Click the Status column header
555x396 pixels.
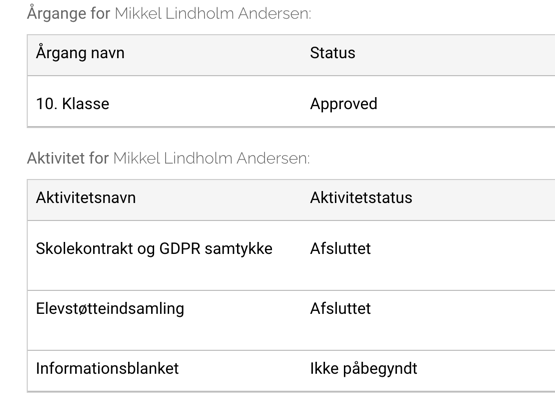(x=332, y=53)
